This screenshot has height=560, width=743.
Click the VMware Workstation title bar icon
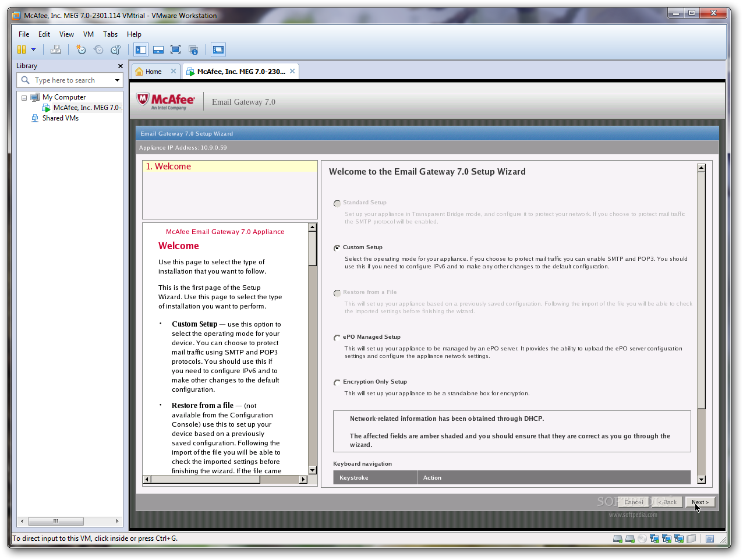(16, 16)
